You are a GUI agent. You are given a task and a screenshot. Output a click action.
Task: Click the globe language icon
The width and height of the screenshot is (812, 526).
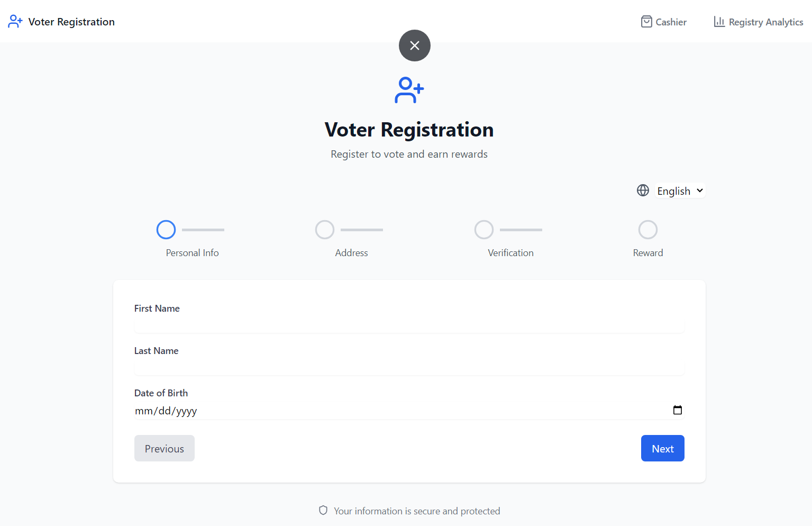[x=643, y=190]
